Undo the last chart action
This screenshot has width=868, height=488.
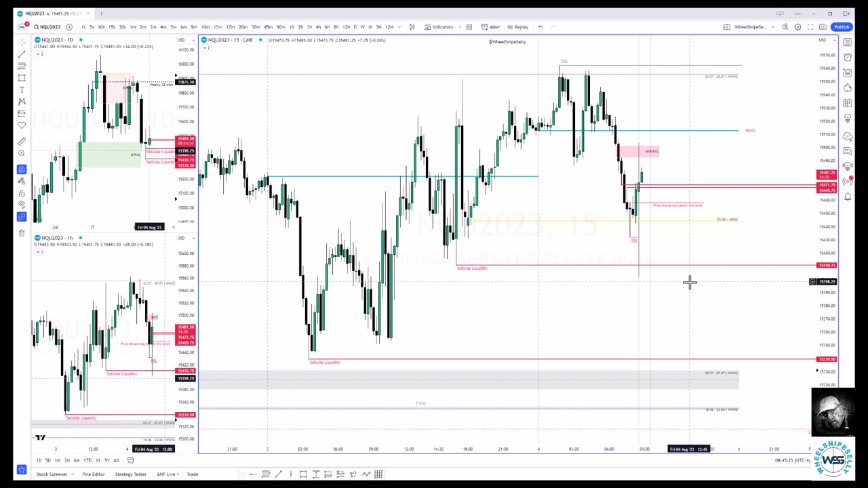pos(540,27)
